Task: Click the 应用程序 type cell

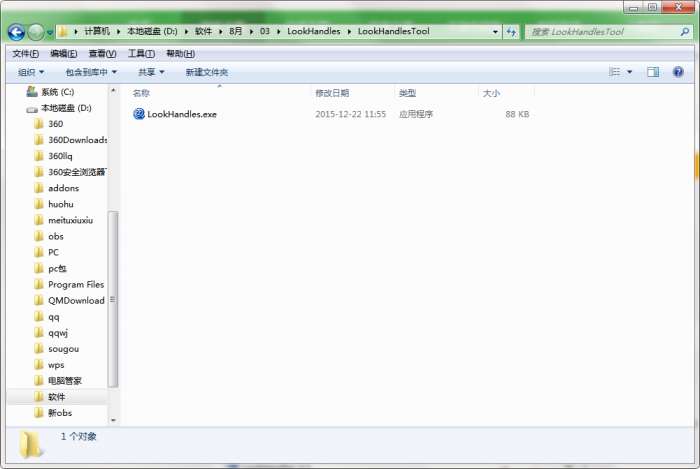Action: (416, 114)
